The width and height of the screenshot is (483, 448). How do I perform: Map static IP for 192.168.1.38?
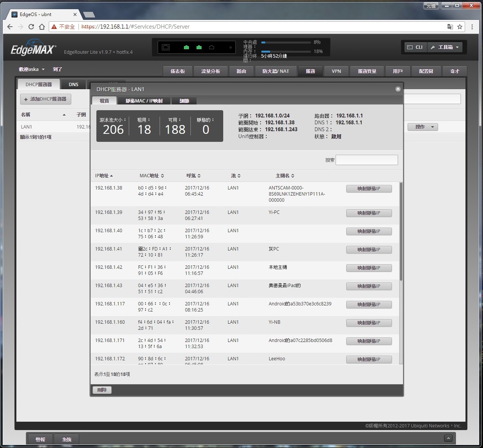coord(369,189)
